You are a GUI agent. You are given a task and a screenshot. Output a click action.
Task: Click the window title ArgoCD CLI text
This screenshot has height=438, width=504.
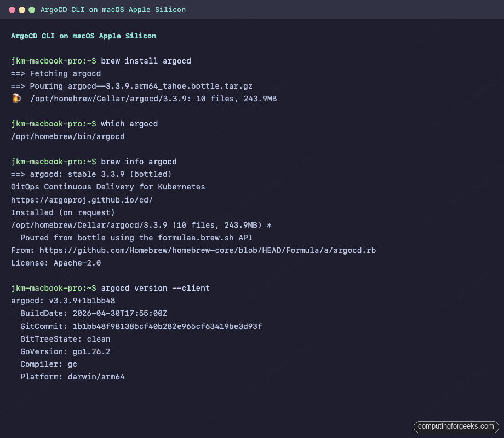point(113,10)
